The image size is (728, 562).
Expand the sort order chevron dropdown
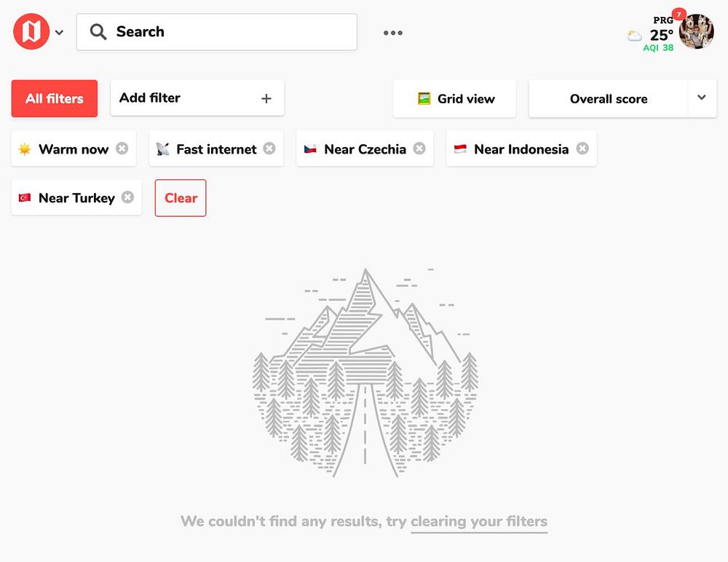point(701,98)
